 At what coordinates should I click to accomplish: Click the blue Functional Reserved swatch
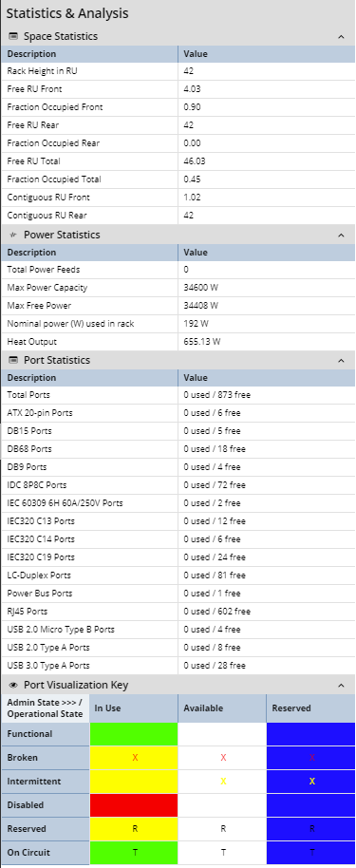[311, 734]
